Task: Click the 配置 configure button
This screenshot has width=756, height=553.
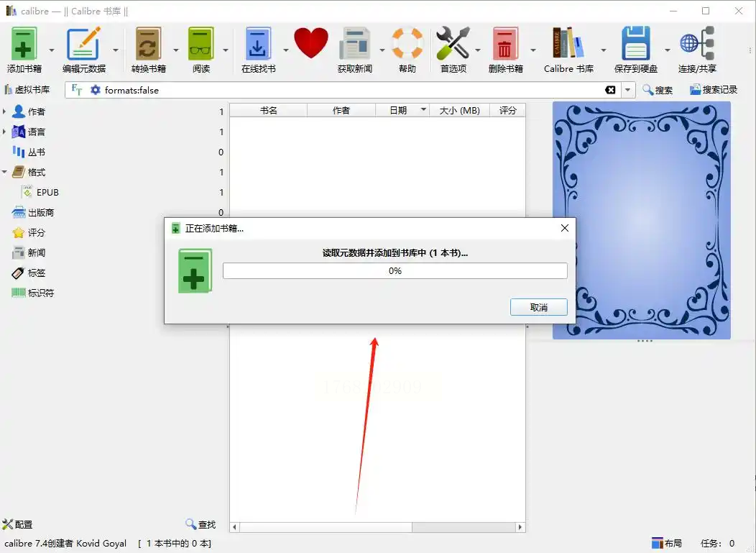Action: pos(17,524)
